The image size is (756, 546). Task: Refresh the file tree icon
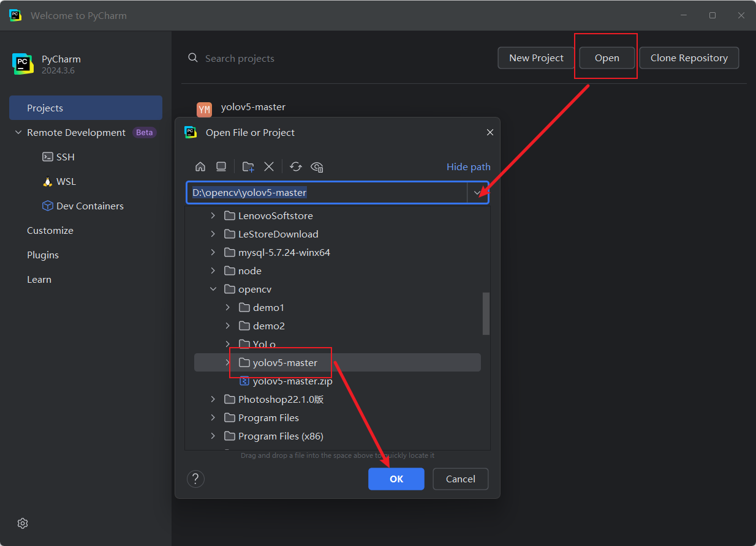[296, 166]
